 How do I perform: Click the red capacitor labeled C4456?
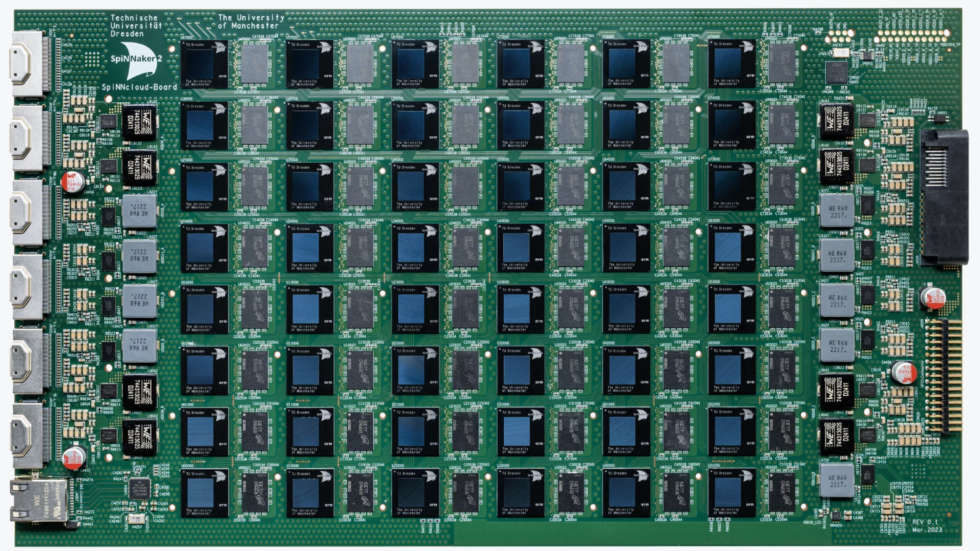[905, 371]
